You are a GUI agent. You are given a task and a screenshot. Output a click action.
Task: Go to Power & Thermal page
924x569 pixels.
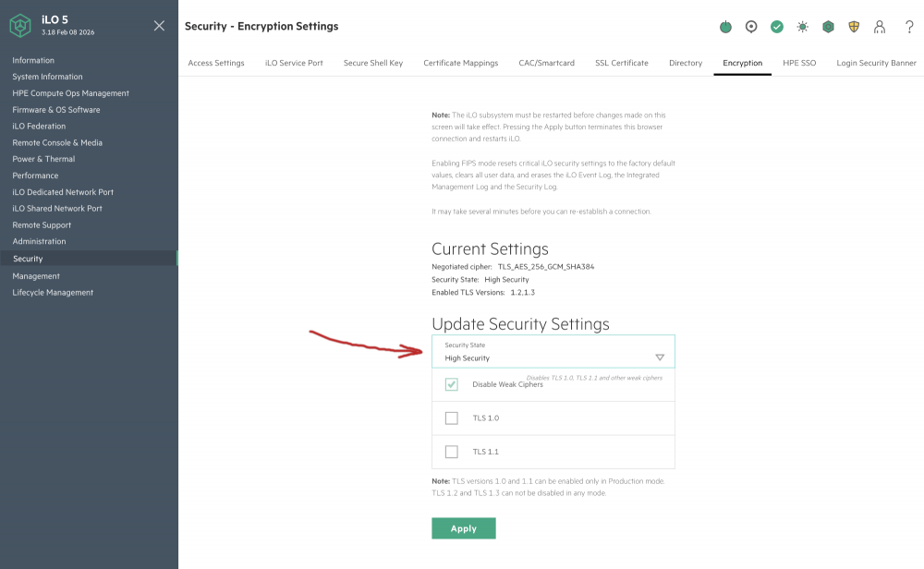[43, 159]
